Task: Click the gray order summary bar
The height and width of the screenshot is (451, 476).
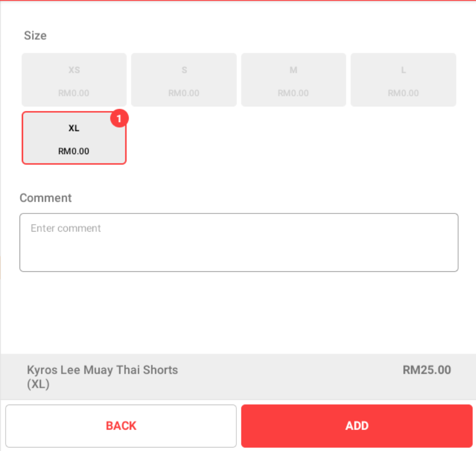Action: [x=238, y=376]
